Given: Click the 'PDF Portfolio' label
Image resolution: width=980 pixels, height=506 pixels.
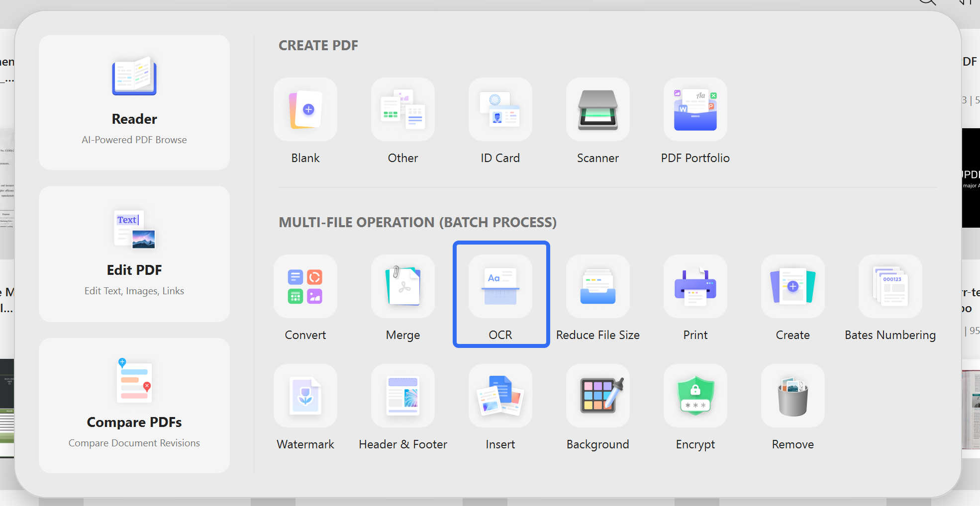Looking at the screenshot, I should (695, 158).
